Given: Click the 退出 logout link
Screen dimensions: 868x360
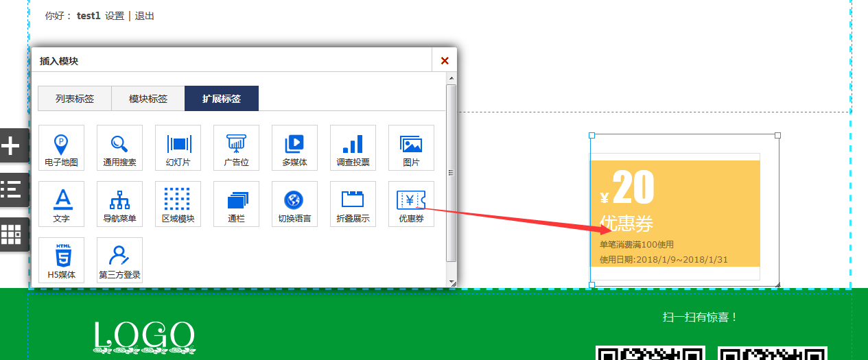Looking at the screenshot, I should (145, 16).
